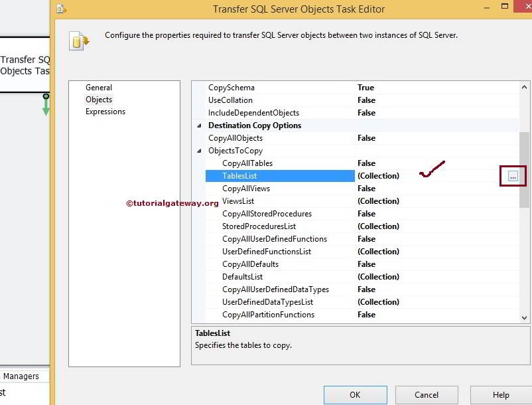Open Help for the task editor

[x=501, y=394]
